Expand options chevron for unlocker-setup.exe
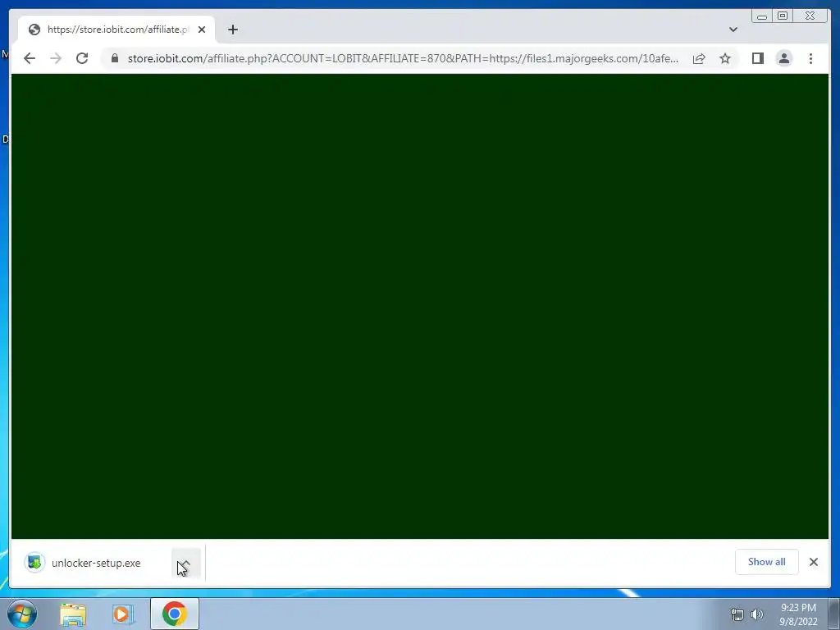Image resolution: width=840 pixels, height=630 pixels. pos(185,564)
